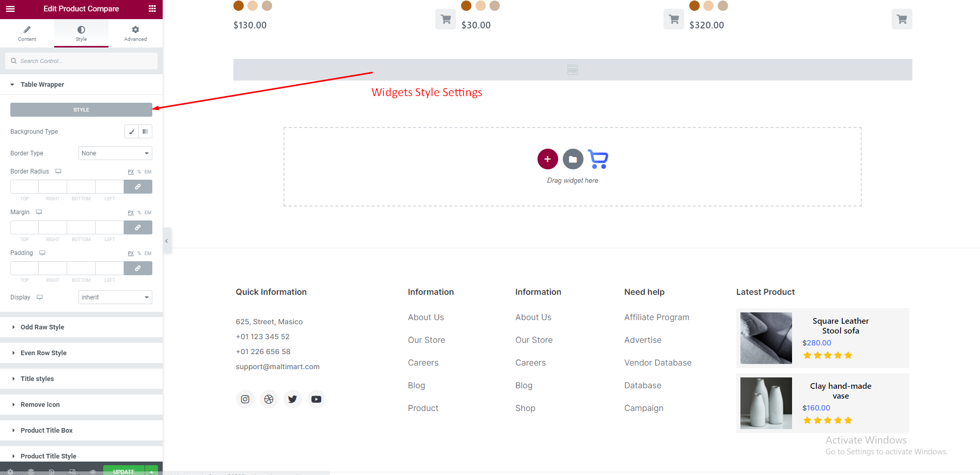Switch to the Content tab
The image size is (980, 475).
click(x=27, y=34)
